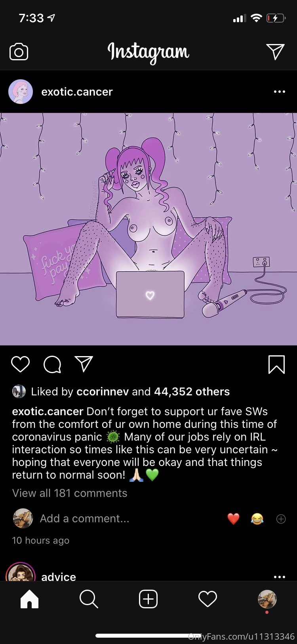Tap the comment bubble icon

52,364
